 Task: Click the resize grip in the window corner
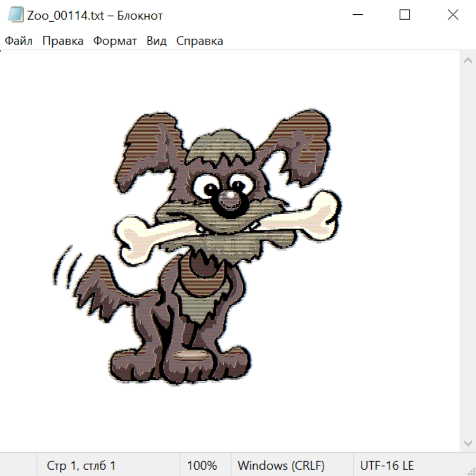(471, 471)
